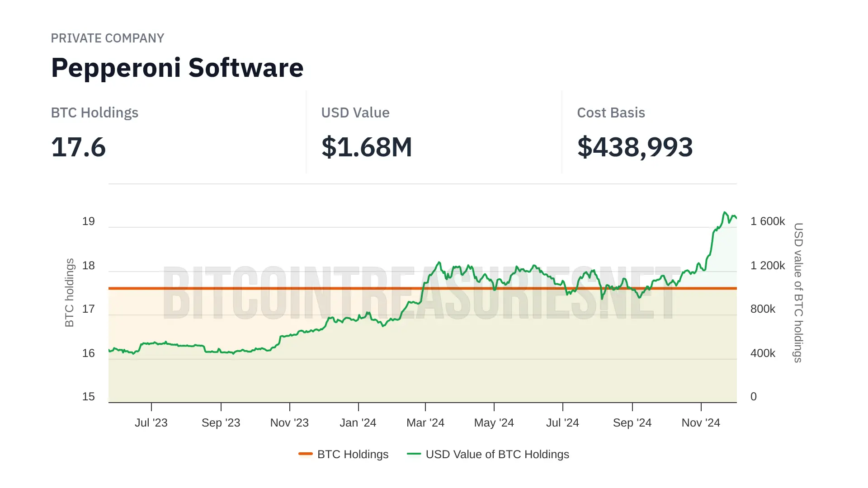Click the Jul '23 x-axis label

point(151,422)
